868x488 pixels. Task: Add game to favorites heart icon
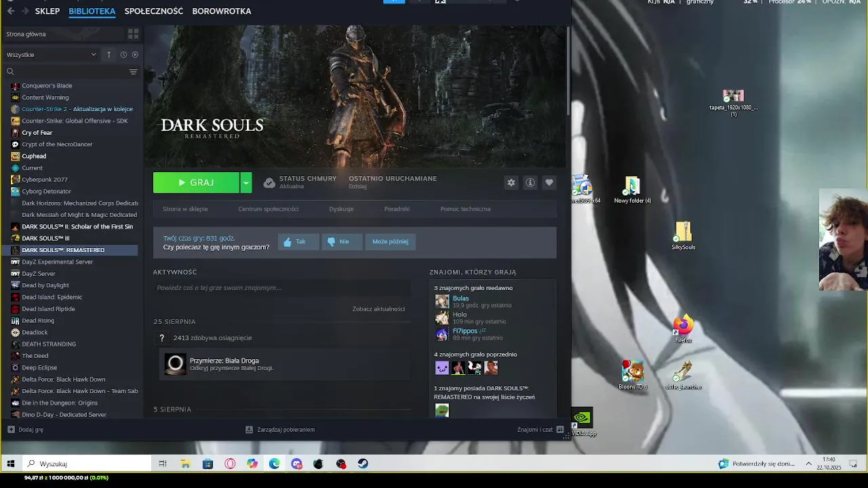click(549, 182)
